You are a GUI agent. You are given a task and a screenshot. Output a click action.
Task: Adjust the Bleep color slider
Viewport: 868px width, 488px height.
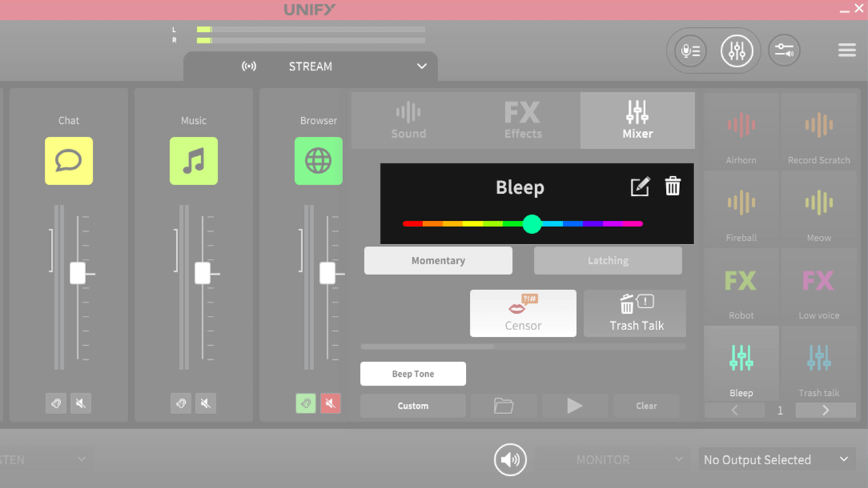tap(532, 224)
